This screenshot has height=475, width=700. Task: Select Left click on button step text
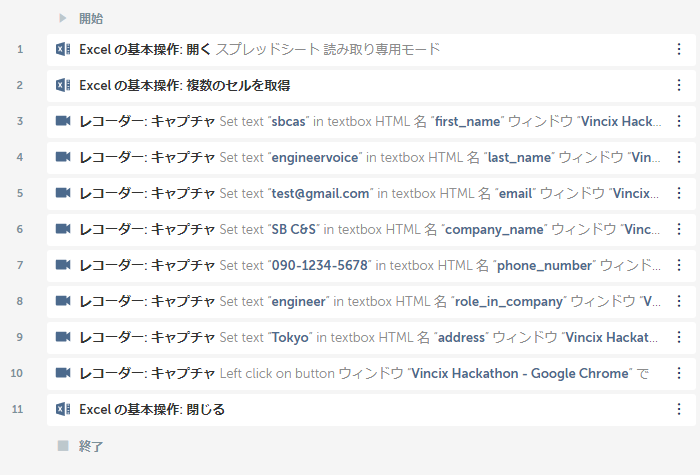[364, 373]
